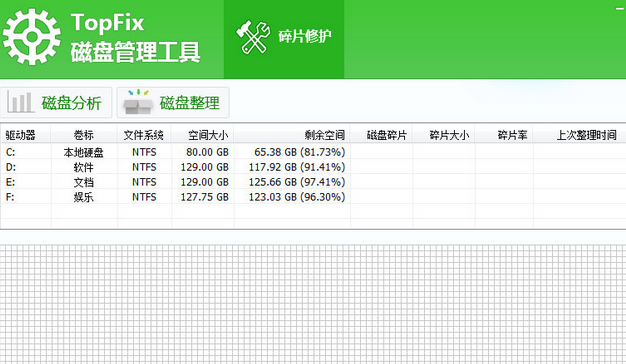Click the bar chart analysis icon
This screenshot has width=626, height=364.
coord(20,103)
